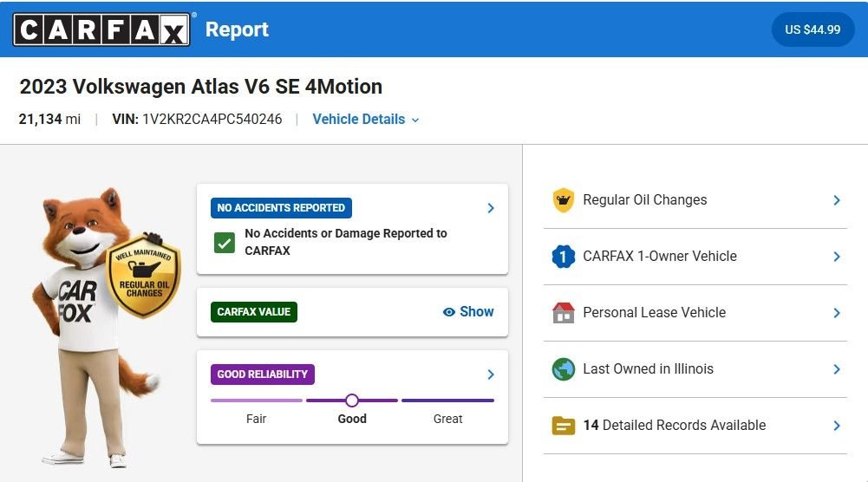Click the globe icon for Last Owned
The height and width of the screenshot is (482, 868).
pyautogui.click(x=564, y=369)
